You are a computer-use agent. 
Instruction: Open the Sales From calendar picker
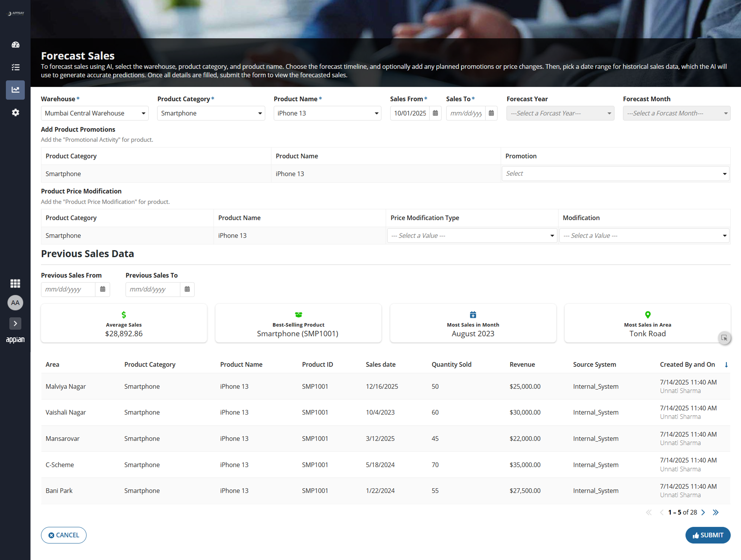tap(435, 113)
